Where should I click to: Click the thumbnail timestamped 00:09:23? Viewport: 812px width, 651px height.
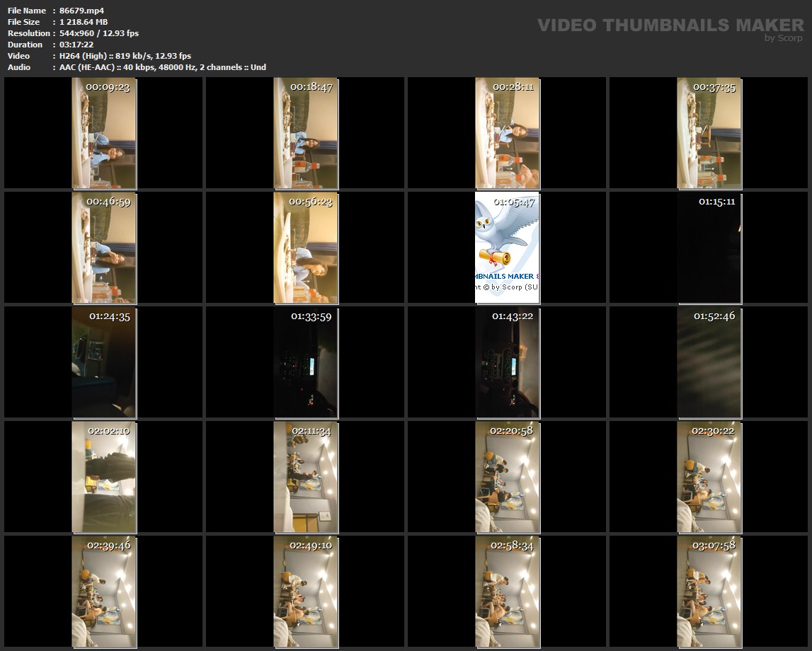tap(104, 133)
